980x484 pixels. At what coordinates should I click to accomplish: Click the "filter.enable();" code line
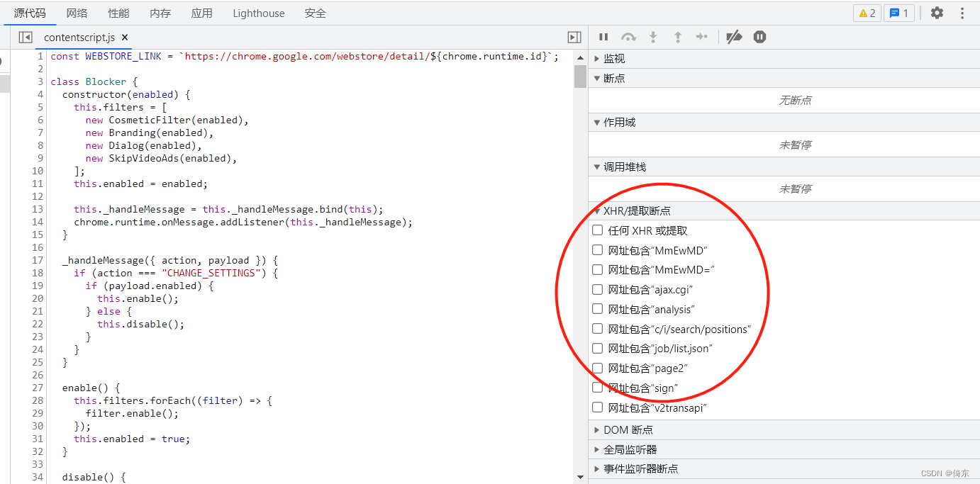(132, 413)
